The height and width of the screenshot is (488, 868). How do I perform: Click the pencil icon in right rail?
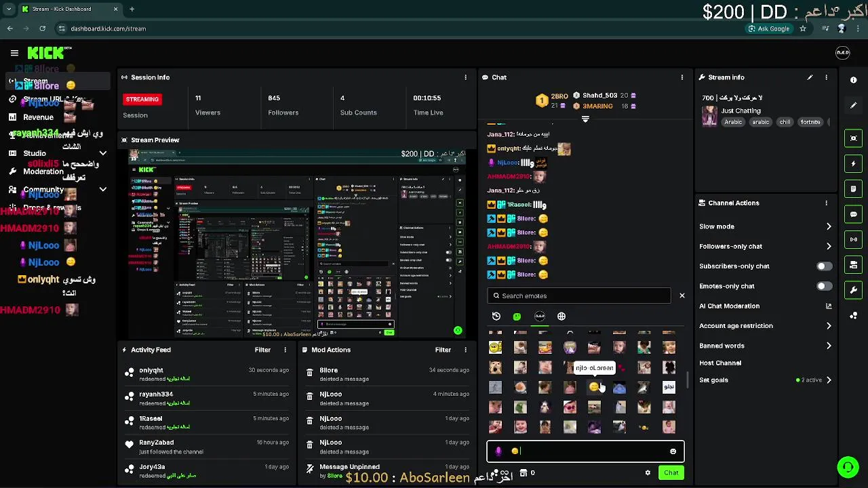pyautogui.click(x=853, y=106)
